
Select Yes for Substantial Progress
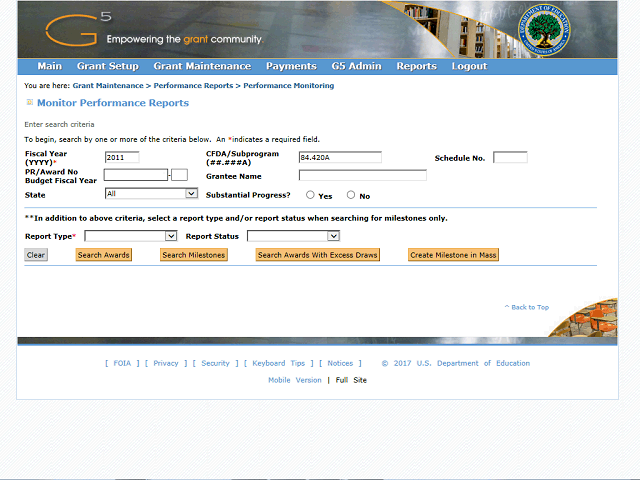coord(310,195)
